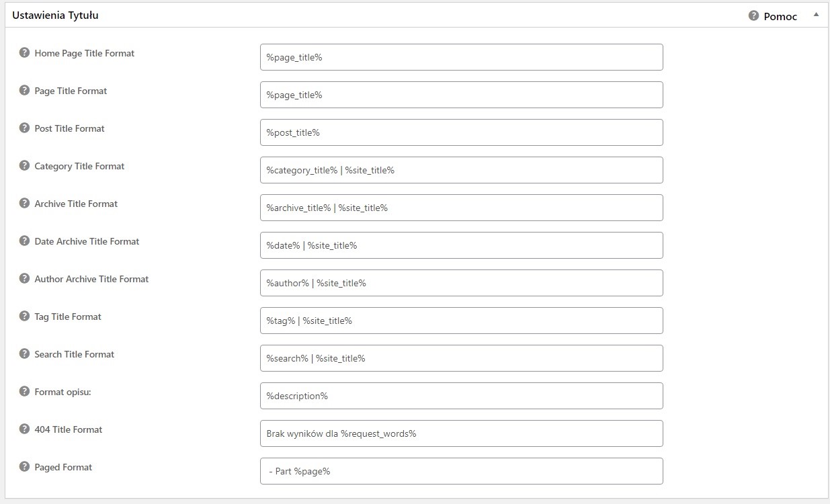The width and height of the screenshot is (830, 504).
Task: Show help for Search Title Format
Action: (24, 354)
